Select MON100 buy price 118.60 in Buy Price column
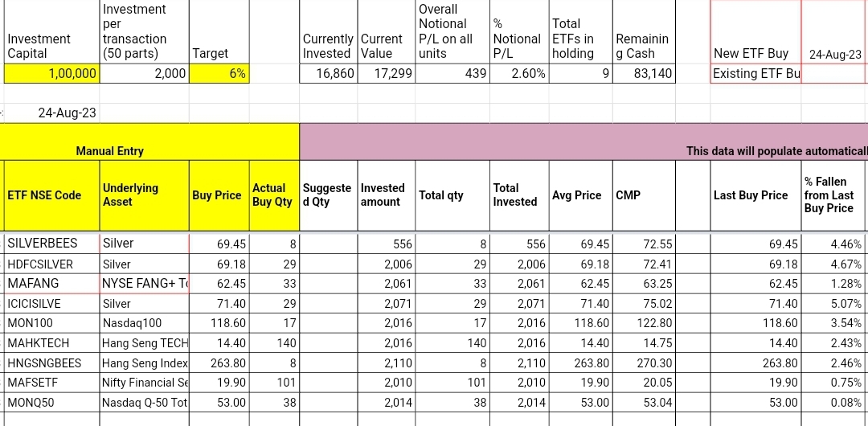This screenshot has height=426, width=868. pyautogui.click(x=219, y=323)
